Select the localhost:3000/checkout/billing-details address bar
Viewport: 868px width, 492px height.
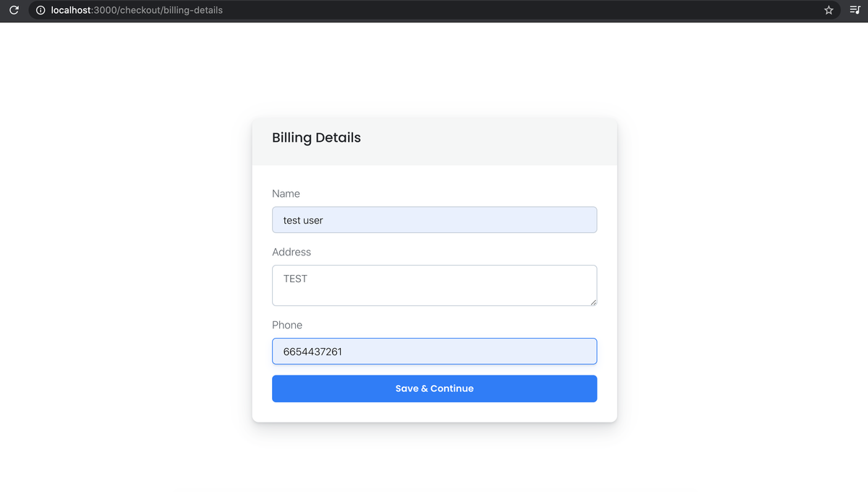(x=434, y=10)
